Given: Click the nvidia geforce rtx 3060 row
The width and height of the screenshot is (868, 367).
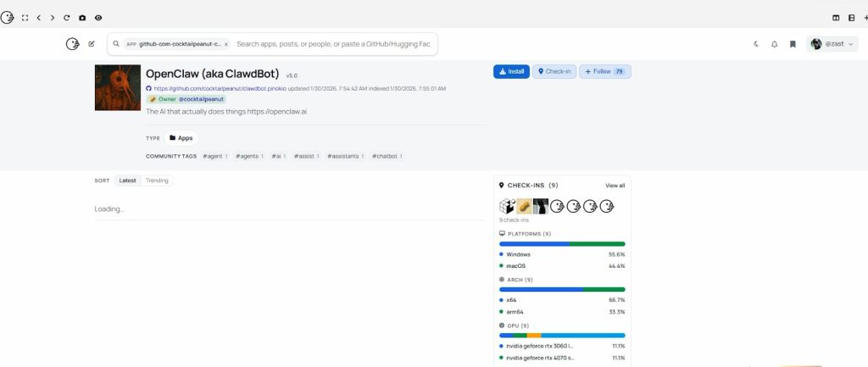Looking at the screenshot, I should pos(562,346).
